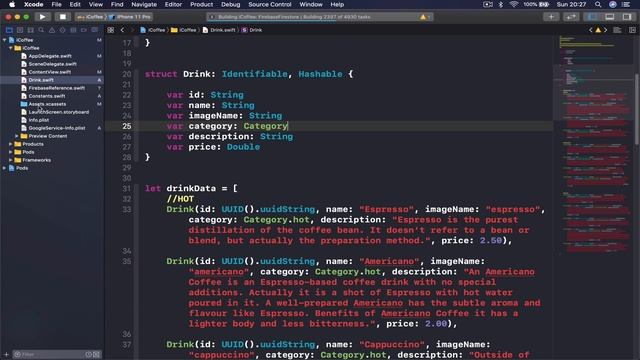Open the Report navigator

point(94,30)
